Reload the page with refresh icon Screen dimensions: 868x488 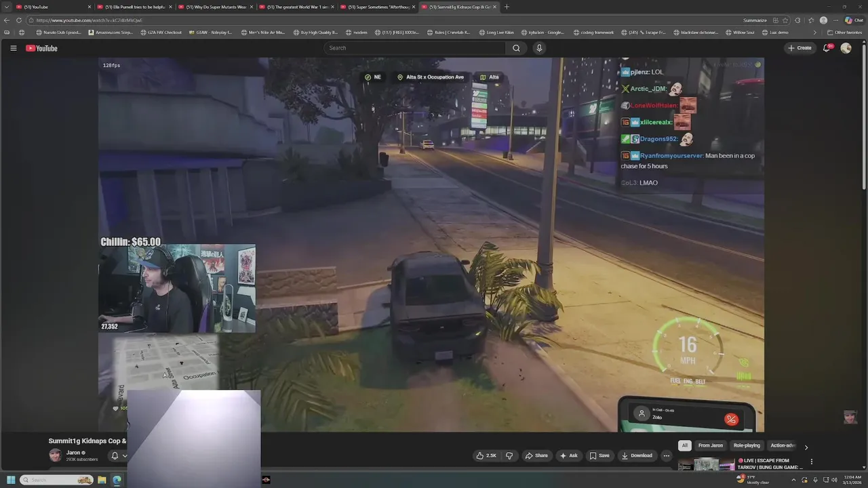click(x=19, y=20)
